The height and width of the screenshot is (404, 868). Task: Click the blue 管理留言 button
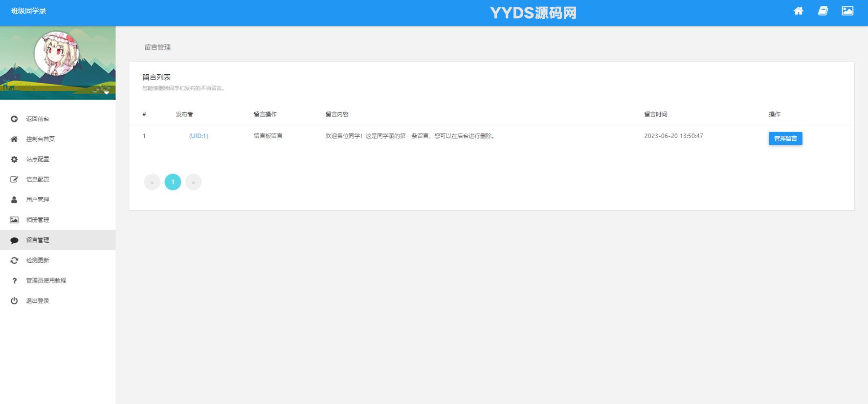click(785, 139)
